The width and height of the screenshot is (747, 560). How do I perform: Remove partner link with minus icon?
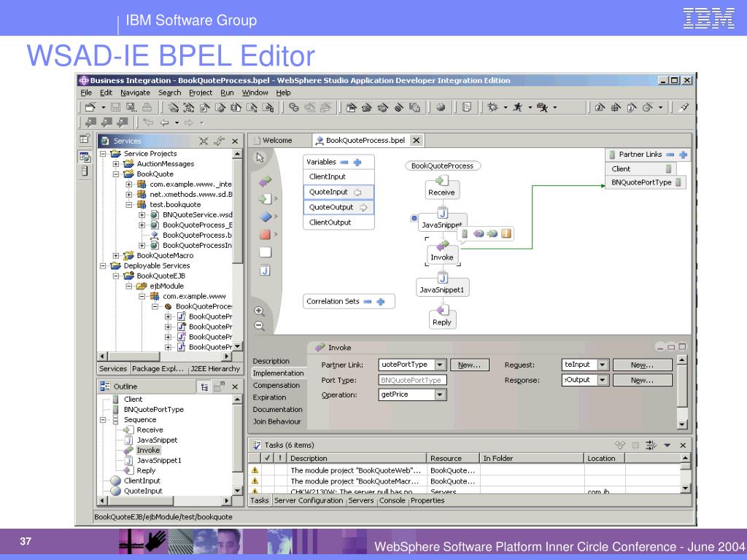(x=670, y=155)
